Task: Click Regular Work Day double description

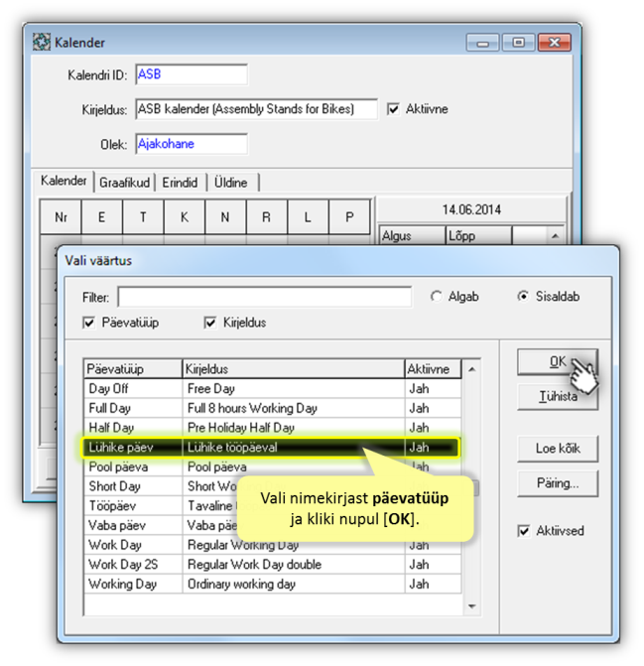Action: 294,565
